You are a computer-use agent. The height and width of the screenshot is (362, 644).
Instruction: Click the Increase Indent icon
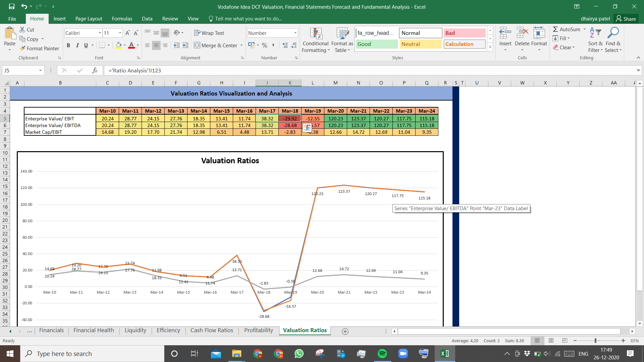[185, 45]
